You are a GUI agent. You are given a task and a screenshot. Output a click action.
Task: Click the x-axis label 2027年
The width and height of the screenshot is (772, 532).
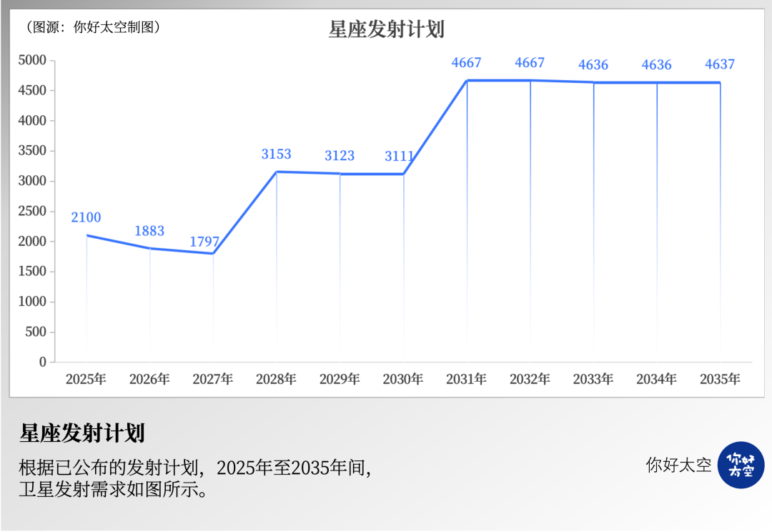coord(213,379)
